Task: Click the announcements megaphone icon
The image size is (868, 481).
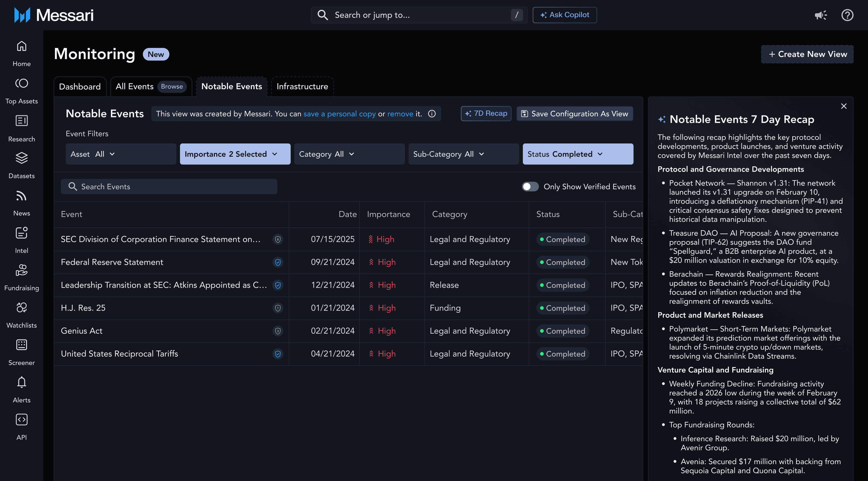Action: (x=821, y=15)
